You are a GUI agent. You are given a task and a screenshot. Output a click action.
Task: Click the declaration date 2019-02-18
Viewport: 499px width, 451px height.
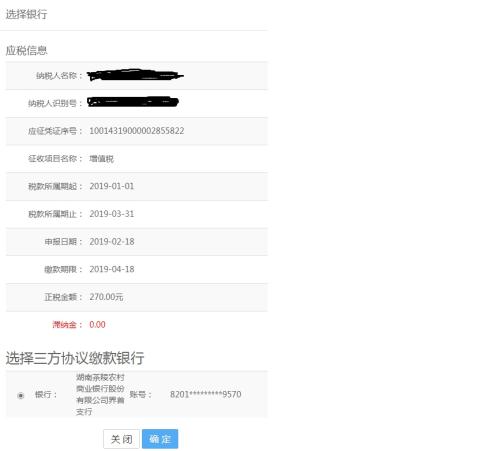point(112,241)
